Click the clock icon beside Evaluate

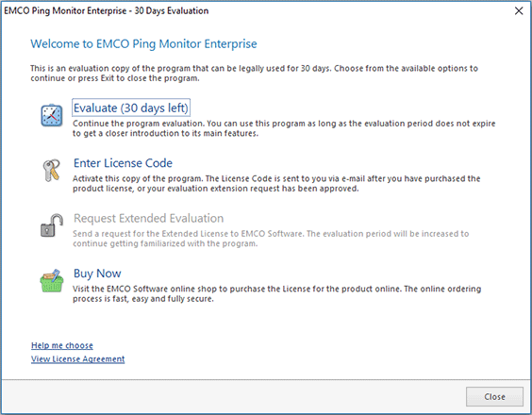52,116
